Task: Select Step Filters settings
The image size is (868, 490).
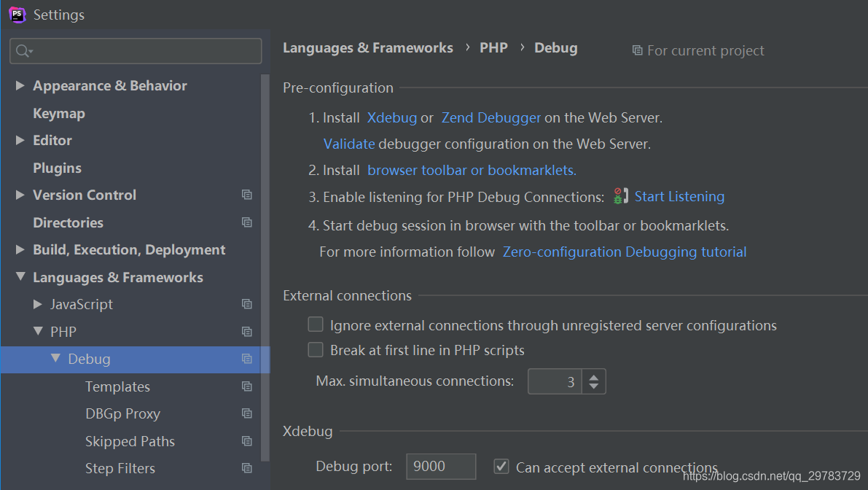Action: click(120, 468)
